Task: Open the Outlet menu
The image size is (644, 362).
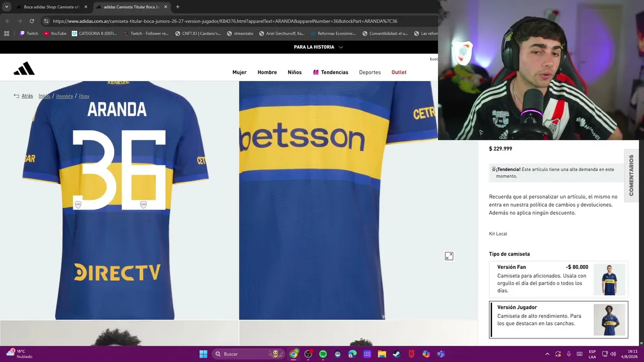Action: coord(399,72)
